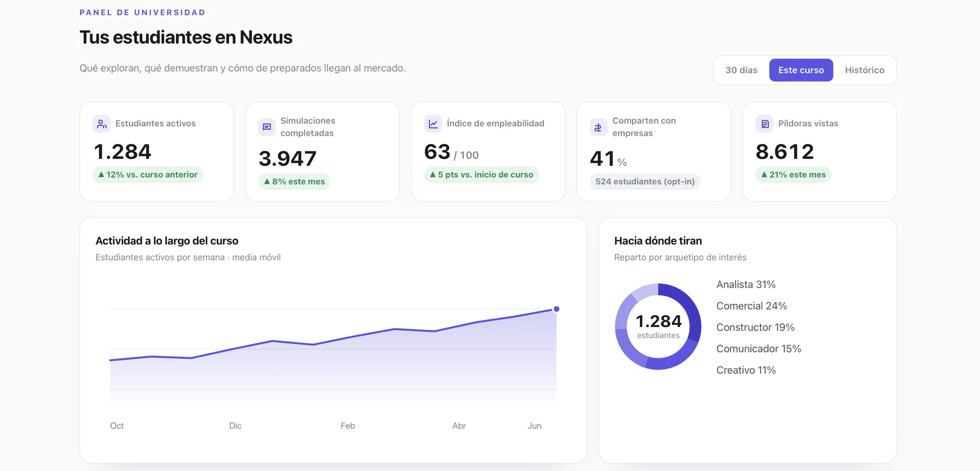
Task: Select the Comunicador 15% legend entry
Action: tap(759, 348)
